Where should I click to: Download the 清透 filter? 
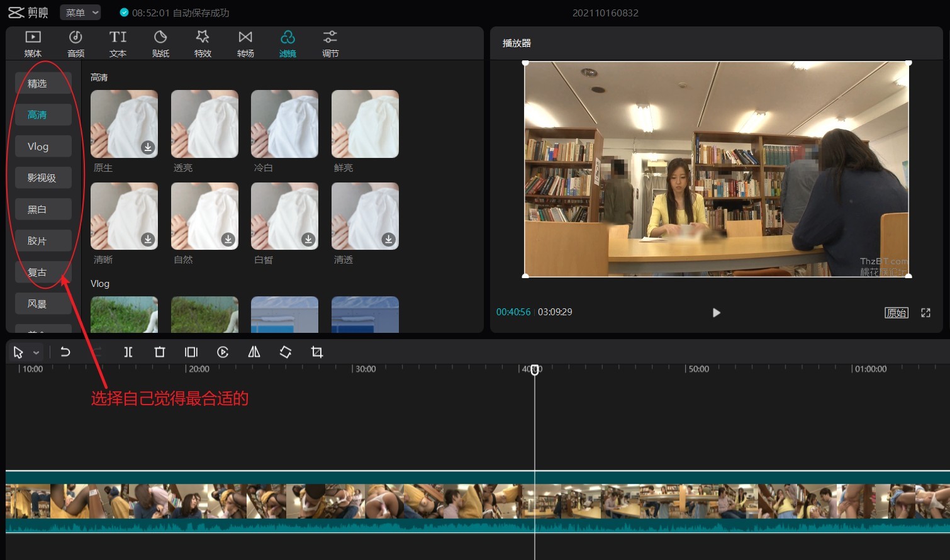[x=389, y=239]
